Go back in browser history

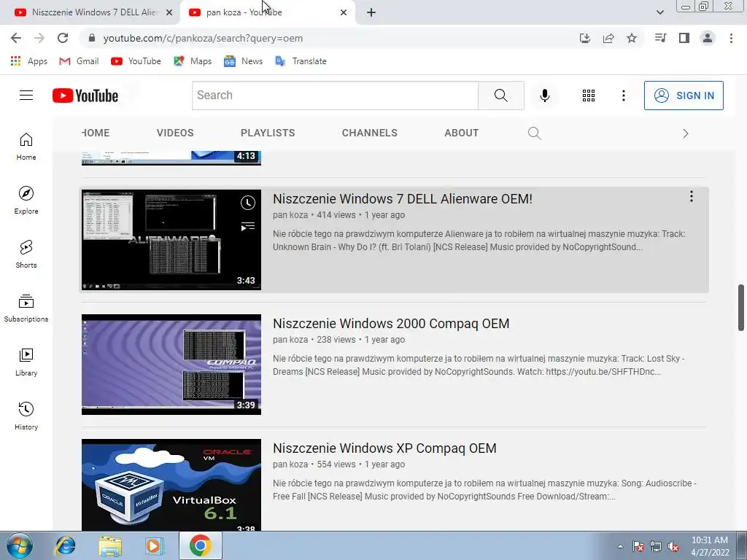pyautogui.click(x=16, y=38)
